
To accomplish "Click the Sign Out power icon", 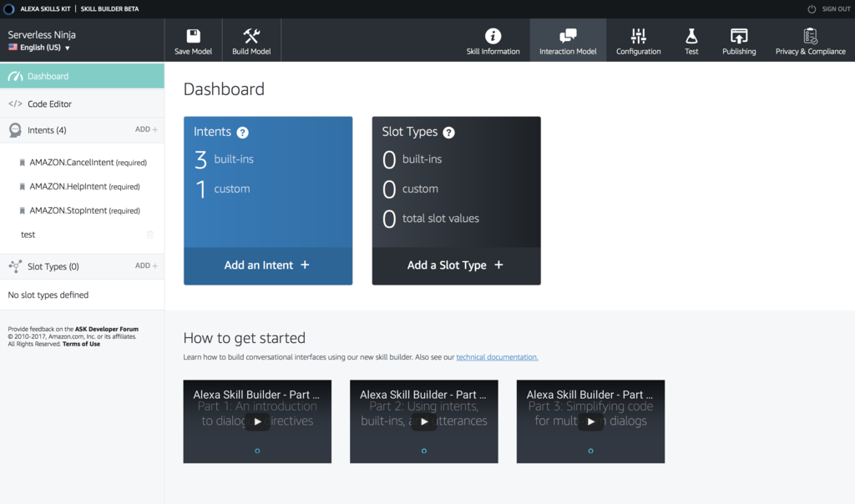I will tap(812, 8).
